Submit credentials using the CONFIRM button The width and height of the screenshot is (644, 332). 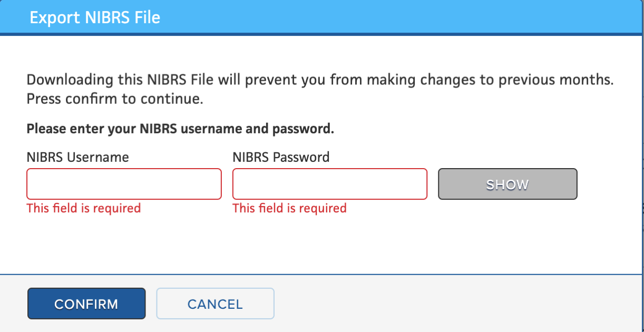tap(86, 304)
